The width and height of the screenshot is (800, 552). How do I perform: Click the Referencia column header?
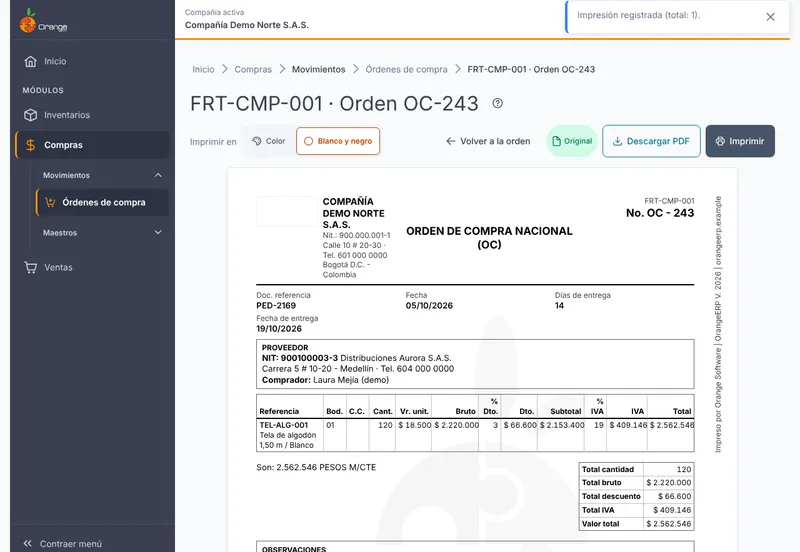pyautogui.click(x=279, y=412)
